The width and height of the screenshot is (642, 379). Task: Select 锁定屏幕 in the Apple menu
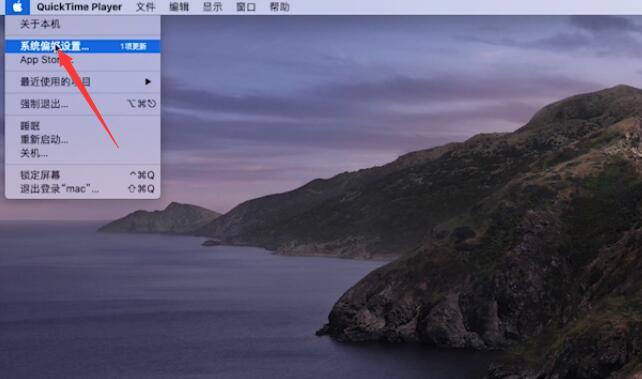[x=82, y=175]
